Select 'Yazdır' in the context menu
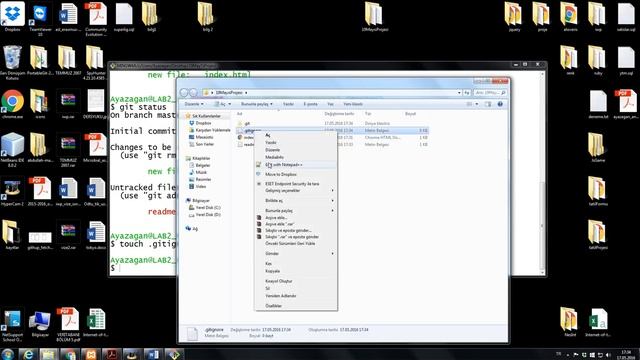The width and height of the screenshot is (640, 360). click(271, 142)
